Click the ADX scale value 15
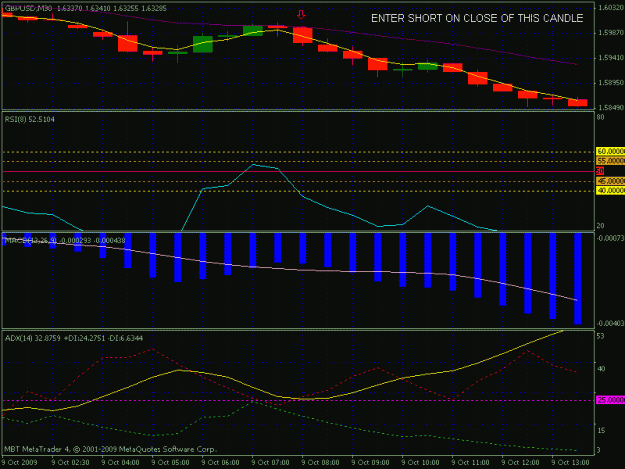 [x=601, y=430]
